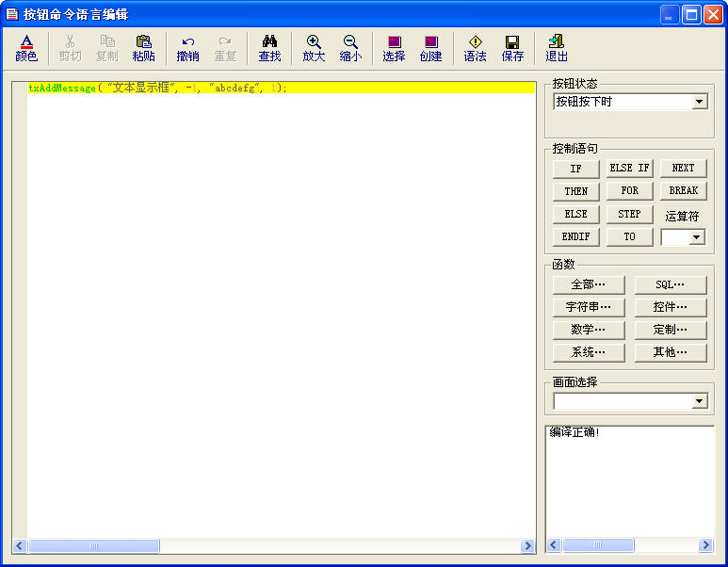Viewport: 728px width, 567px height.
Task: Click the txAddMessage code line
Action: [x=281, y=88]
